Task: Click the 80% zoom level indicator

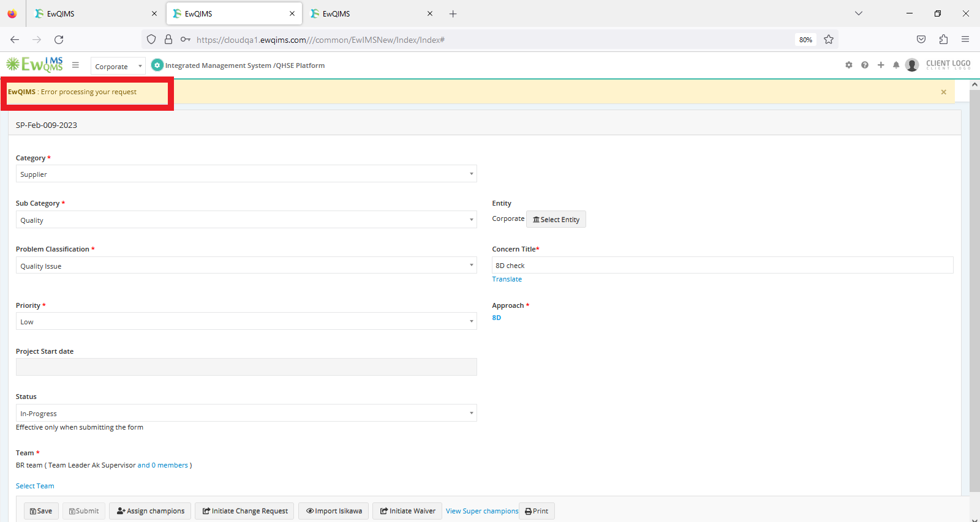Action: pos(805,40)
